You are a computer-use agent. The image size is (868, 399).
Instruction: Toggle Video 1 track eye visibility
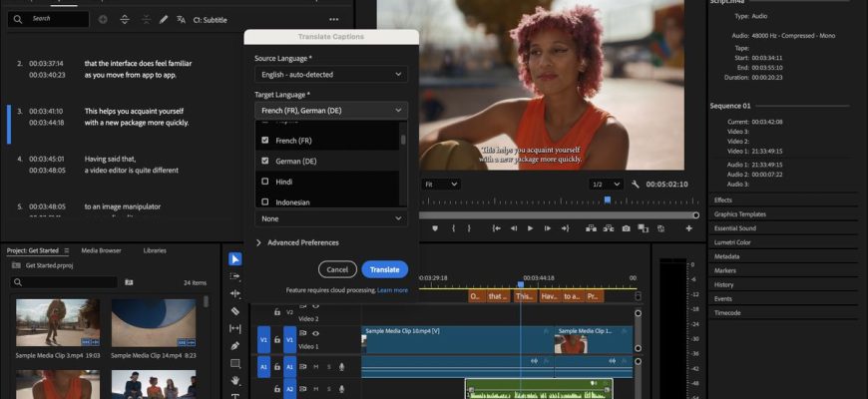[x=316, y=334]
